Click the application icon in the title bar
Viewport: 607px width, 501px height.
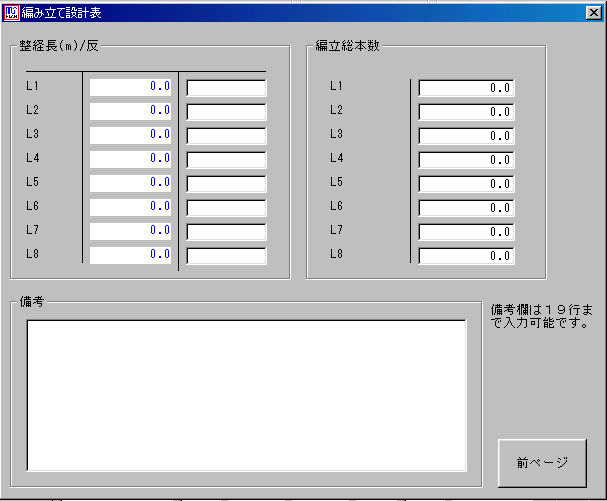click(12, 13)
